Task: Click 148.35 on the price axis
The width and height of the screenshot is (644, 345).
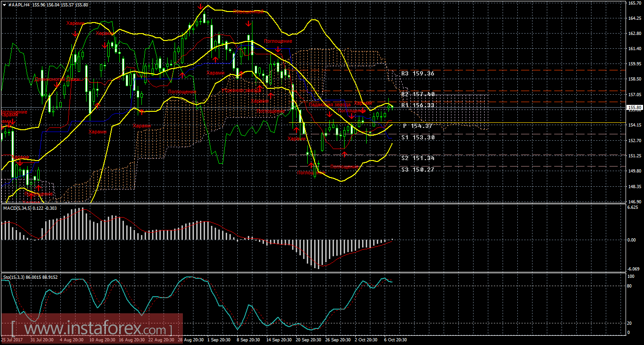Action: [635, 187]
